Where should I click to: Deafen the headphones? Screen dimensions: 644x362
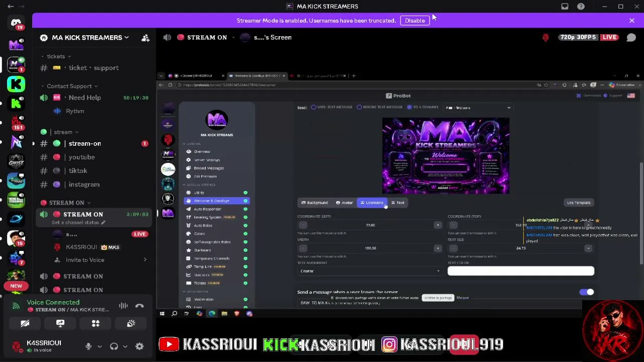click(x=114, y=346)
